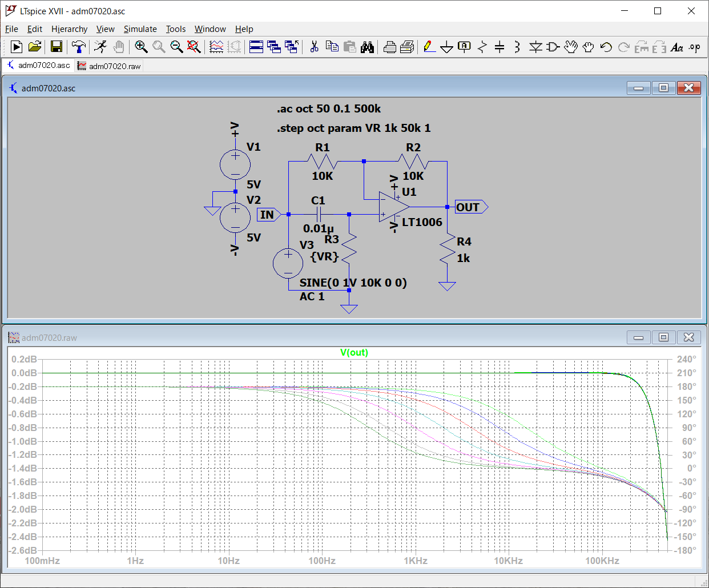Open the Control Panel hammer icon
The width and height of the screenshot is (709, 588).
[78, 47]
